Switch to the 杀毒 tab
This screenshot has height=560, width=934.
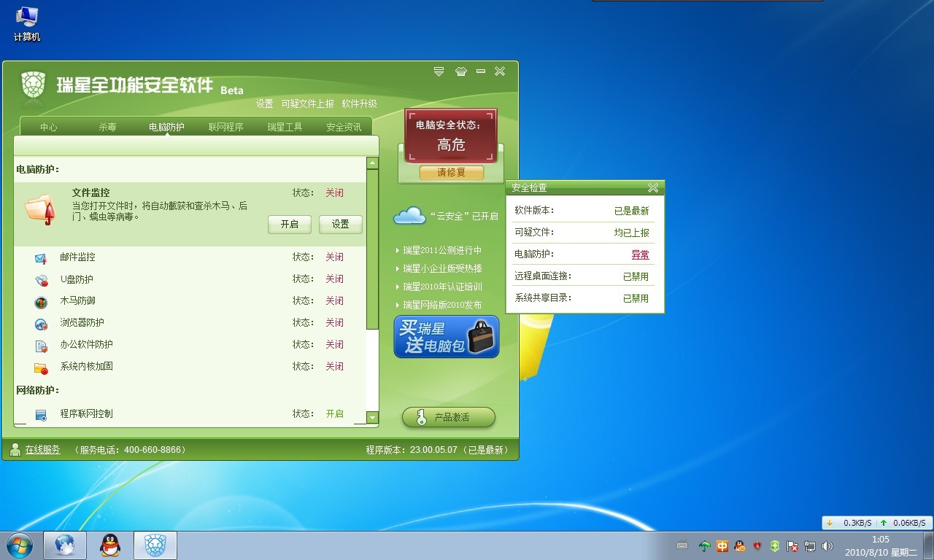coord(107,127)
